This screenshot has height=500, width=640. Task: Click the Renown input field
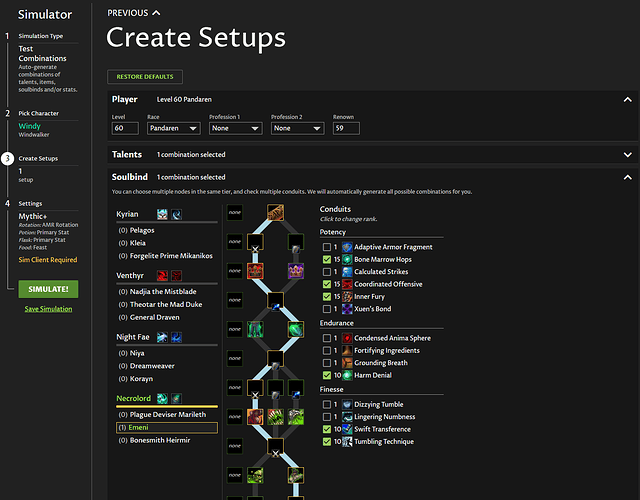[x=346, y=128]
